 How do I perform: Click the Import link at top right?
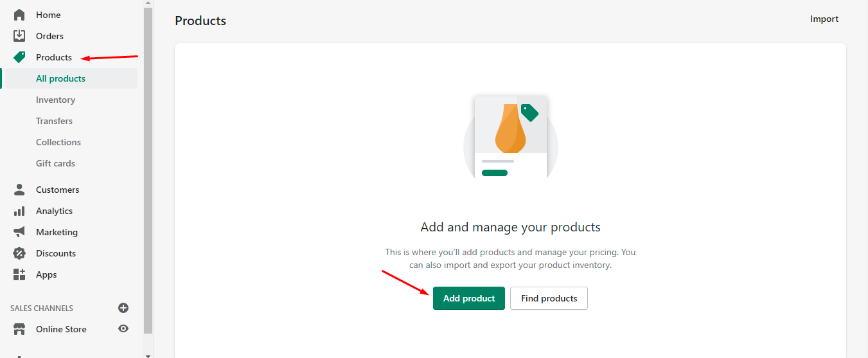click(824, 19)
